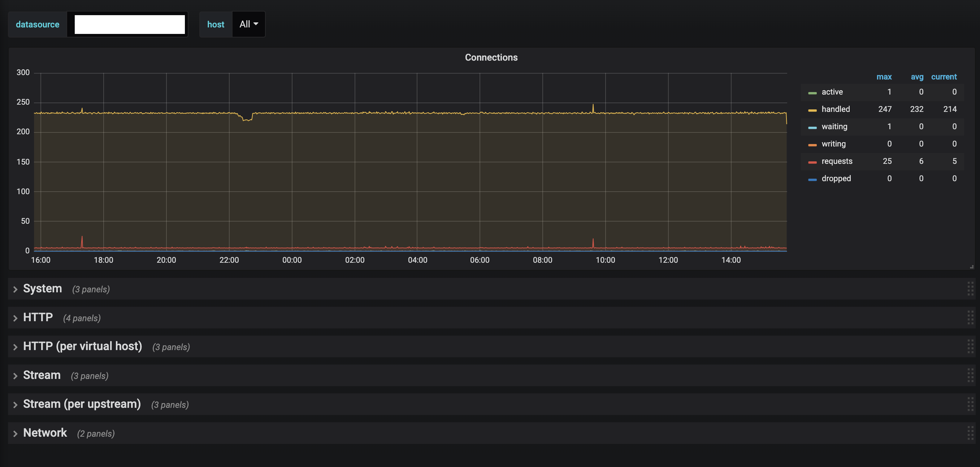
Task: Click the (4 panels) count beside HTTP
Action: 82,318
